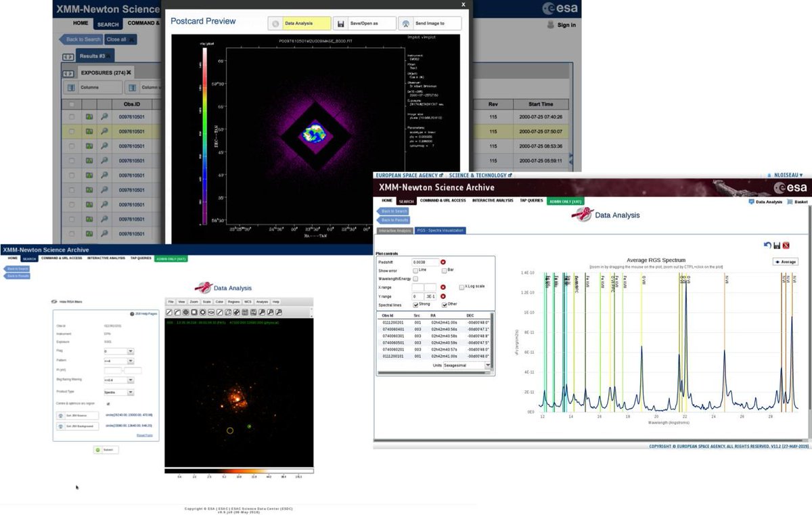The width and height of the screenshot is (812, 515).
Task: Click last magnifier icon in JS9 toolbar
Action: point(279,312)
